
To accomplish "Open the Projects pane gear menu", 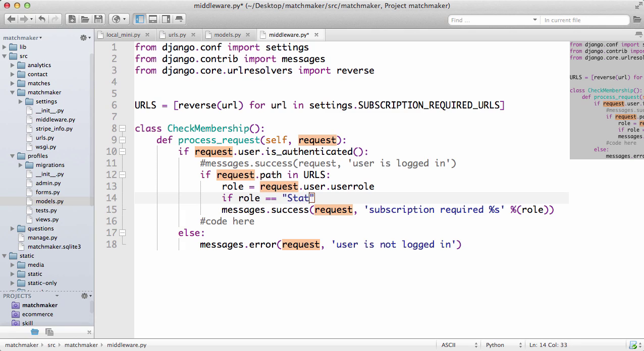I will pos(86,296).
